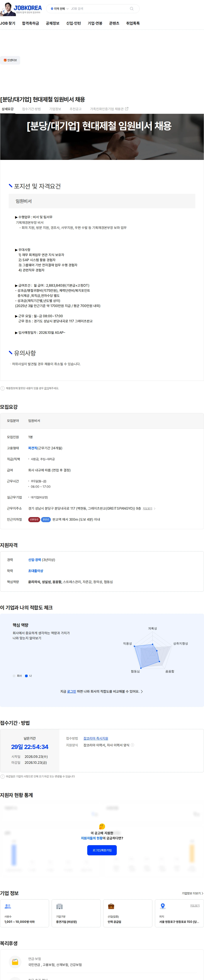Click the external link icon beside 채용관
The width and height of the screenshot is (204, 980).
[x=127, y=109]
